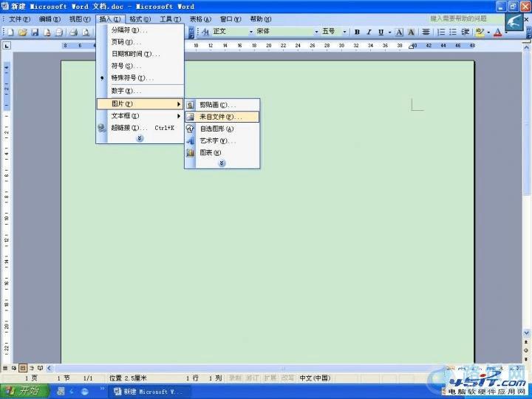Open the 文件 menu
The height and width of the screenshot is (399, 532).
pos(19,19)
